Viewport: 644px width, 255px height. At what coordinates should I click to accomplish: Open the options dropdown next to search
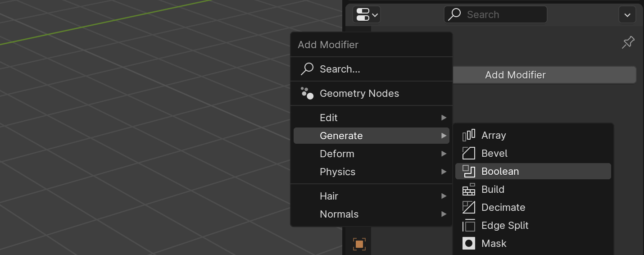click(x=627, y=14)
